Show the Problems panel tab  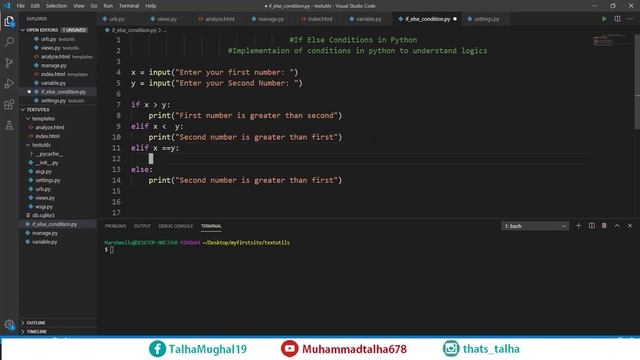point(116,226)
